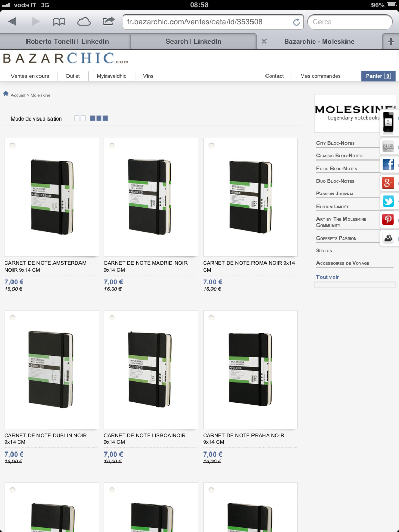
Task: Switch to two-column visualisation mode
Action: 79,118
